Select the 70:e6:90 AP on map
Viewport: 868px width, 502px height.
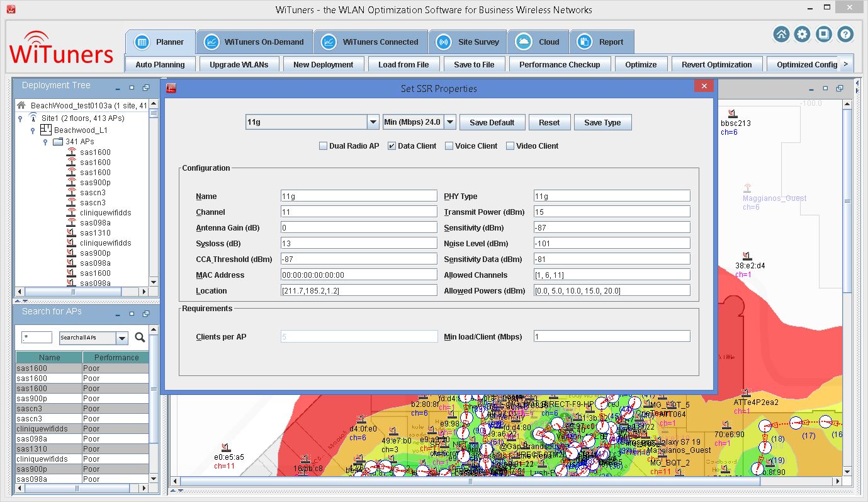(x=726, y=425)
